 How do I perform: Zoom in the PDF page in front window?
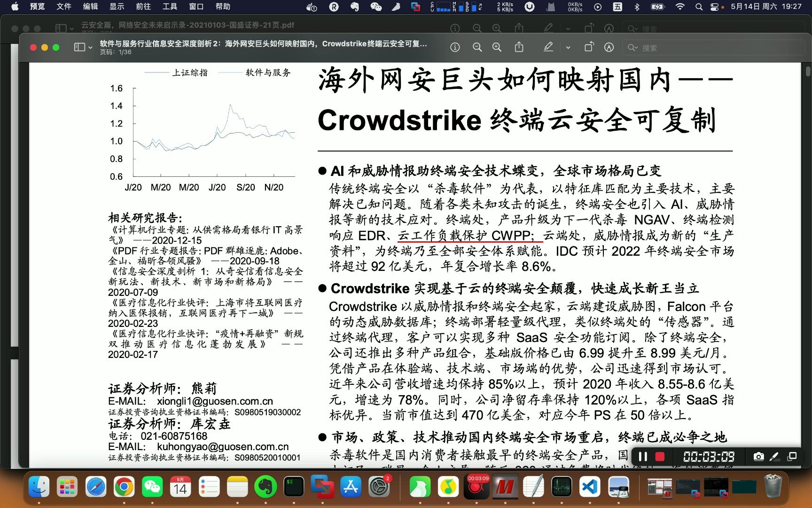[x=497, y=47]
